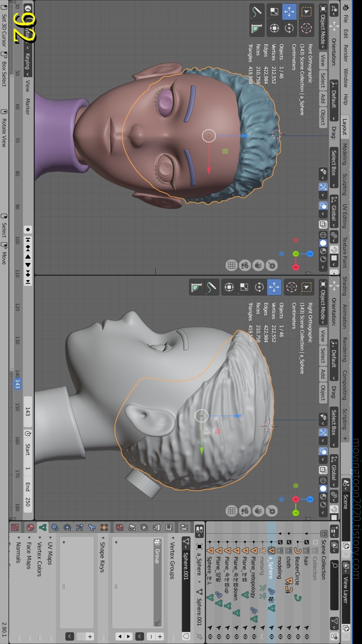Hide the modeling collection with its eye icon

point(280,636)
